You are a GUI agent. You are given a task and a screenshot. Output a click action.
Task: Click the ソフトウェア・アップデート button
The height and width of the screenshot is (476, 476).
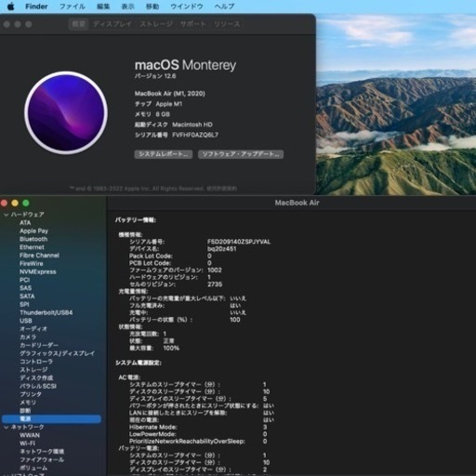[241, 154]
